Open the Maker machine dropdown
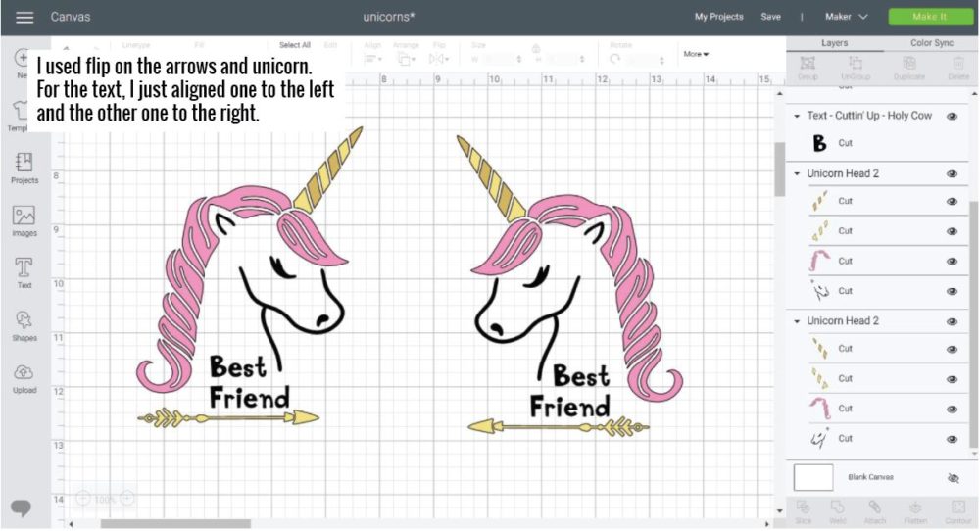 click(847, 17)
